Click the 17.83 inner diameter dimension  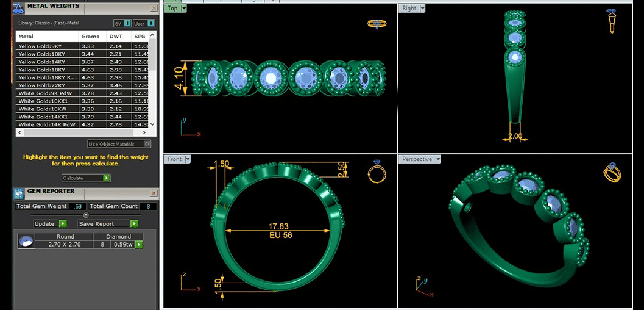click(x=279, y=226)
